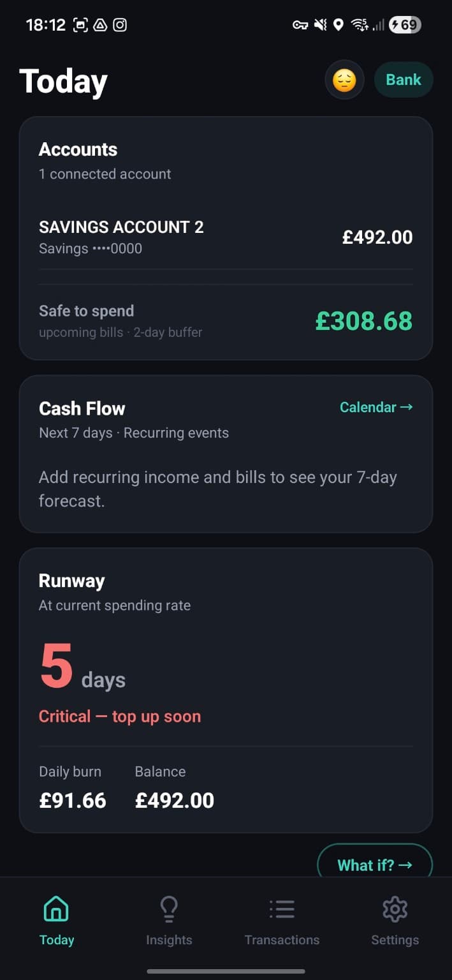Tap the Accounts card heading
Screen dimensions: 452x980
coord(78,149)
